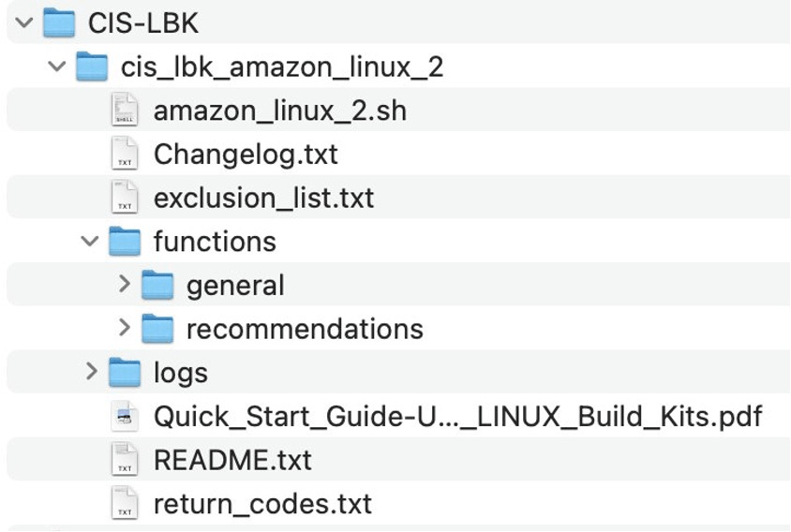This screenshot has height=532, width=791.
Task: Click the Quick Start Guide PDF icon
Action: [x=125, y=417]
